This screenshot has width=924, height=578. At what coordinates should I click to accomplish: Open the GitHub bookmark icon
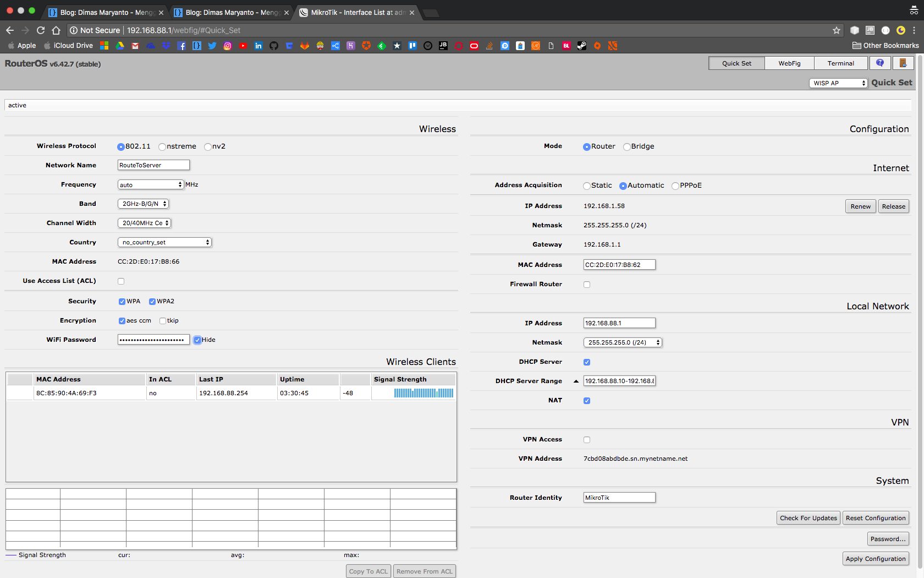pyautogui.click(x=274, y=46)
